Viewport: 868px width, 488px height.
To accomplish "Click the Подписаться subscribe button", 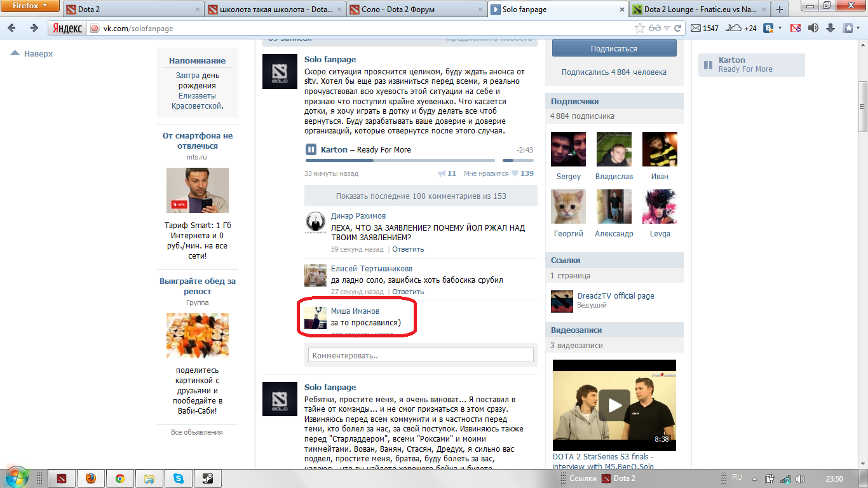I will (614, 48).
